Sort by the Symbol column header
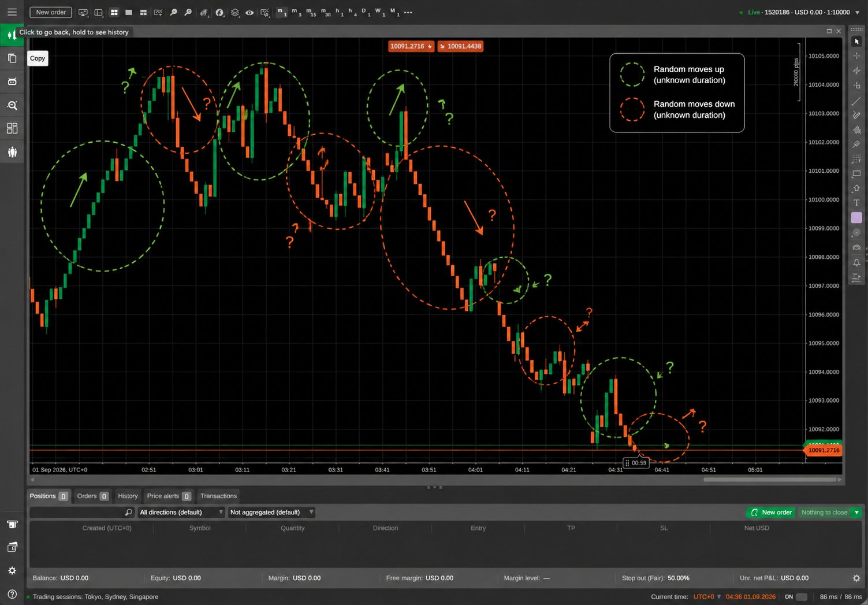The width and height of the screenshot is (868, 605). point(200,528)
